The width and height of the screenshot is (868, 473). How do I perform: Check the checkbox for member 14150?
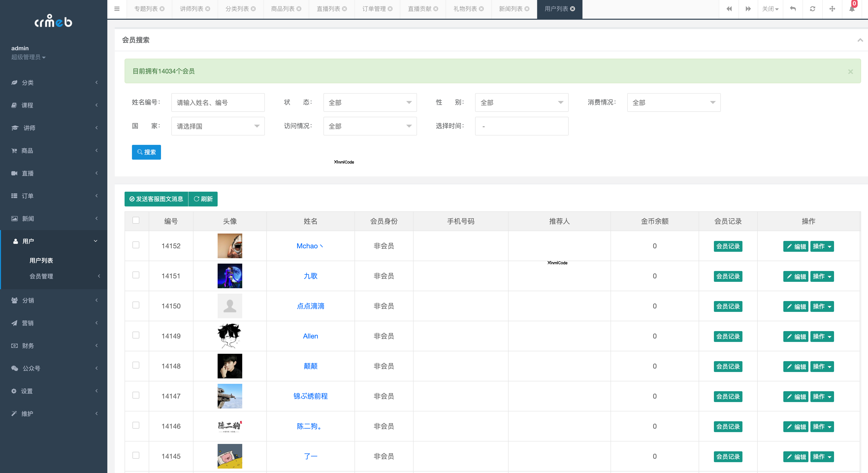click(x=136, y=305)
